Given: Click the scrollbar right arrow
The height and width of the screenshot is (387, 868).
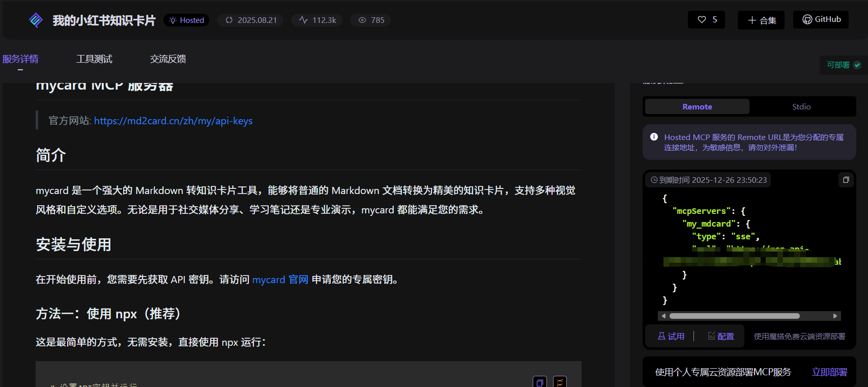Looking at the screenshot, I should (x=835, y=316).
